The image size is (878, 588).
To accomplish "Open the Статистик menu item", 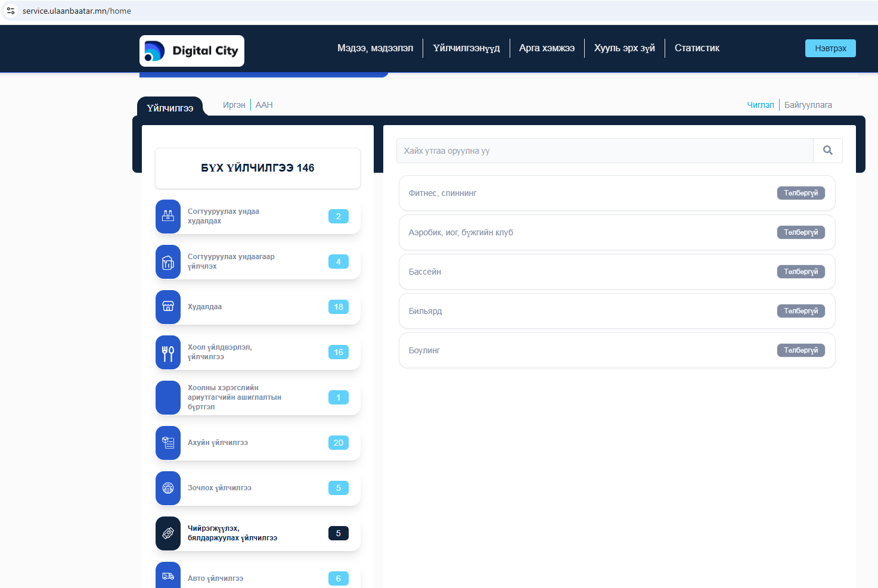I will (697, 48).
